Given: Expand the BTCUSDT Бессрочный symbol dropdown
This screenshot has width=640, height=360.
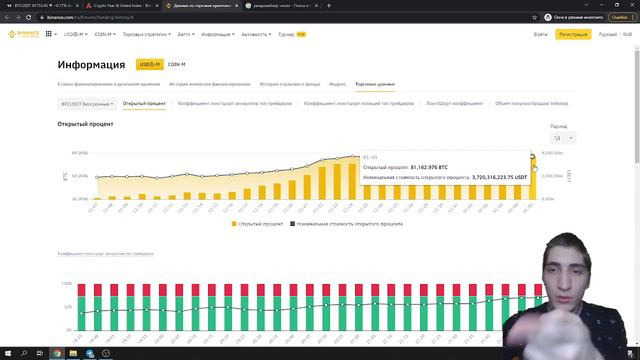Looking at the screenshot, I should pos(87,104).
